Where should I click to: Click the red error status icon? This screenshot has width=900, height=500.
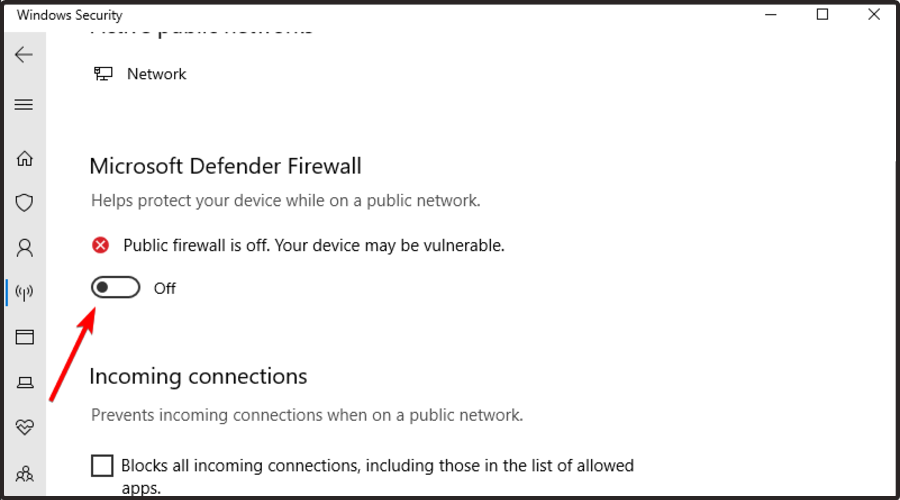click(x=100, y=245)
